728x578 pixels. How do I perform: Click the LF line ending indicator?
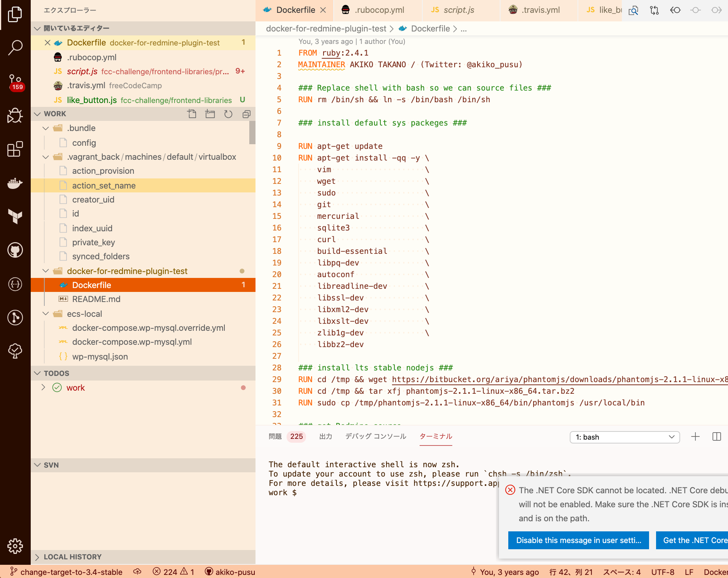[x=689, y=572]
